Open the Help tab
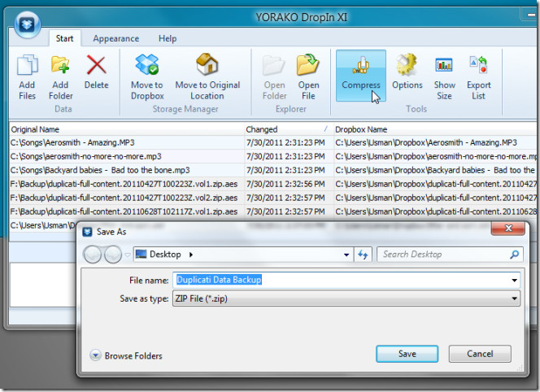This screenshot has height=392, width=540. click(168, 38)
